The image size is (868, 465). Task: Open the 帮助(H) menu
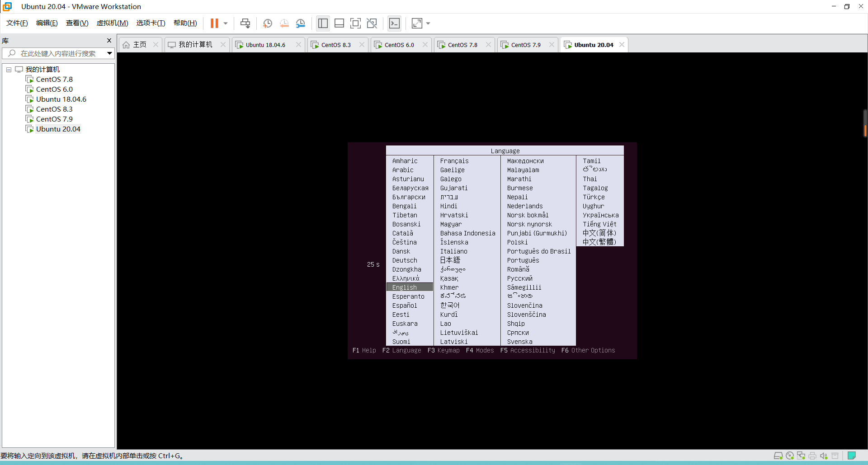tap(185, 23)
